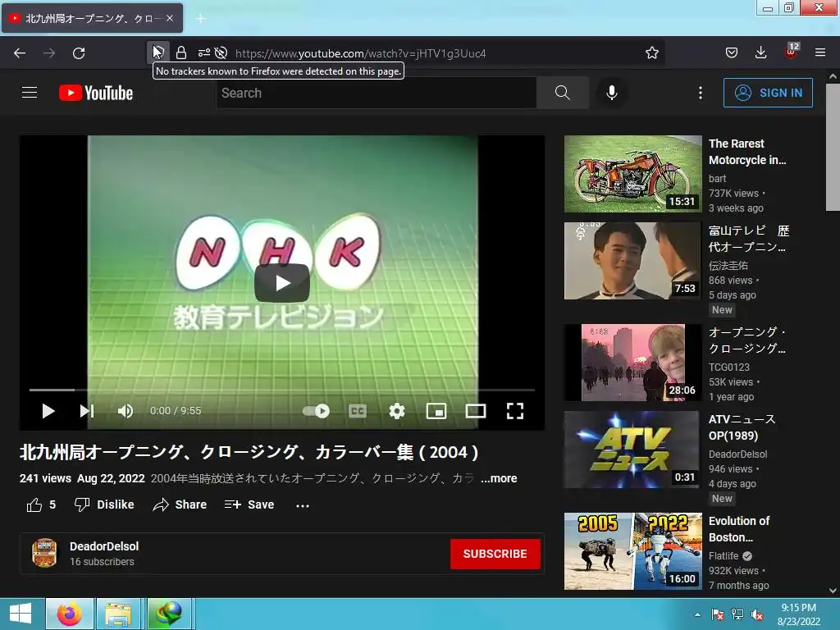Click the uBlock extension icon with badge 12

click(x=791, y=52)
